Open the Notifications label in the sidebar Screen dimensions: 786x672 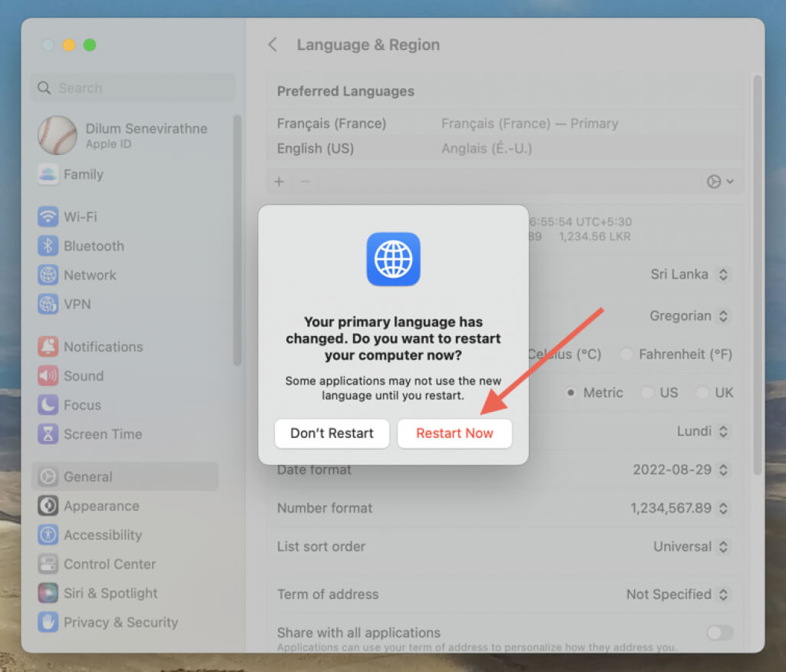(x=104, y=347)
